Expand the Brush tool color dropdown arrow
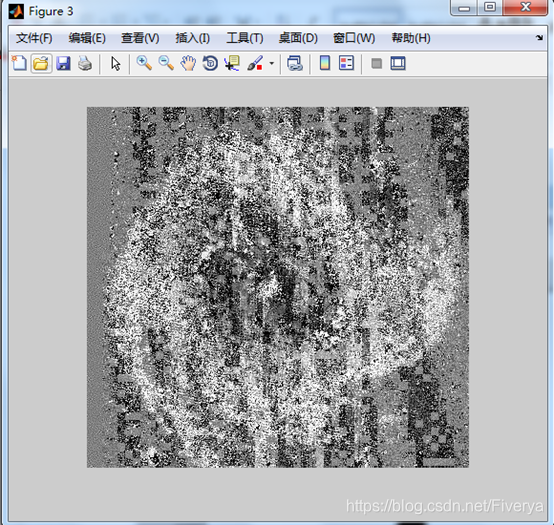This screenshot has height=525, width=554. click(271, 64)
